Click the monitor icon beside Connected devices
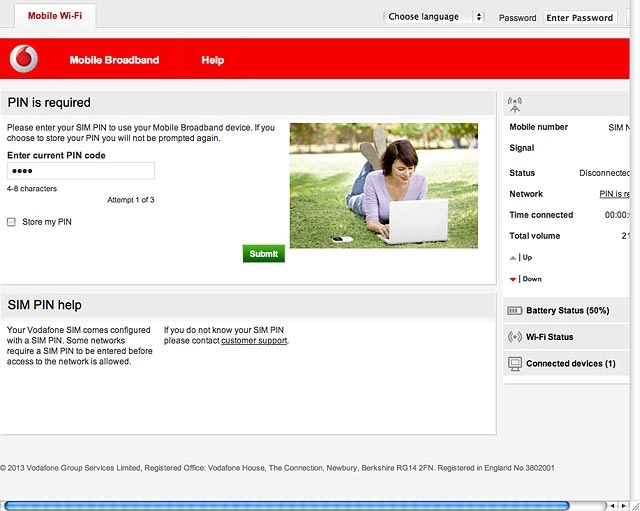 coord(515,363)
